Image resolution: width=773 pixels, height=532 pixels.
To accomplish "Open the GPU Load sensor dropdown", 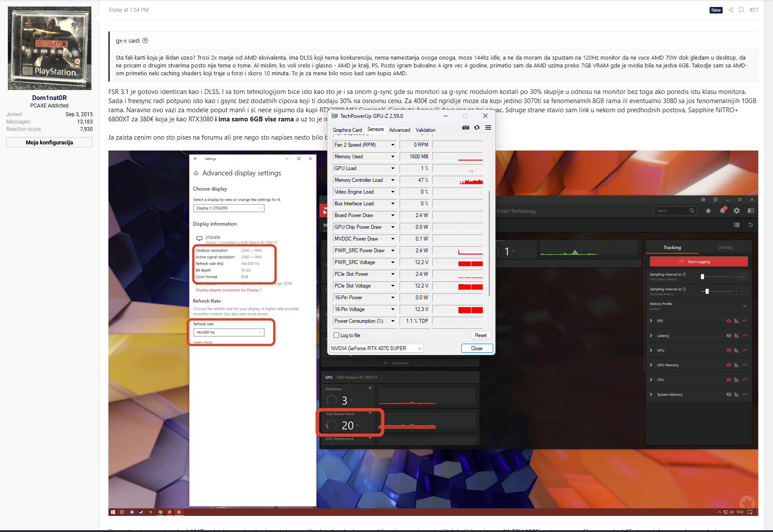I will click(x=393, y=168).
